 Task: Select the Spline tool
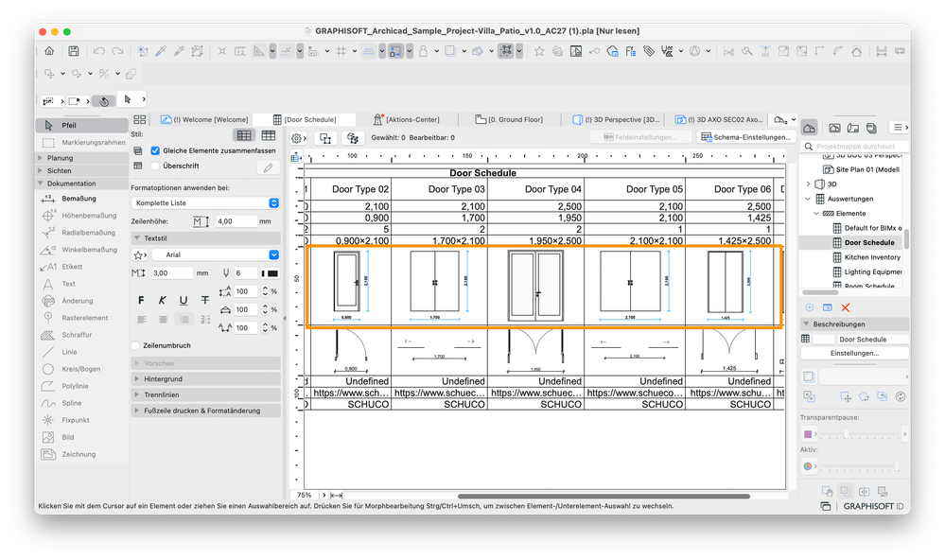[x=71, y=403]
